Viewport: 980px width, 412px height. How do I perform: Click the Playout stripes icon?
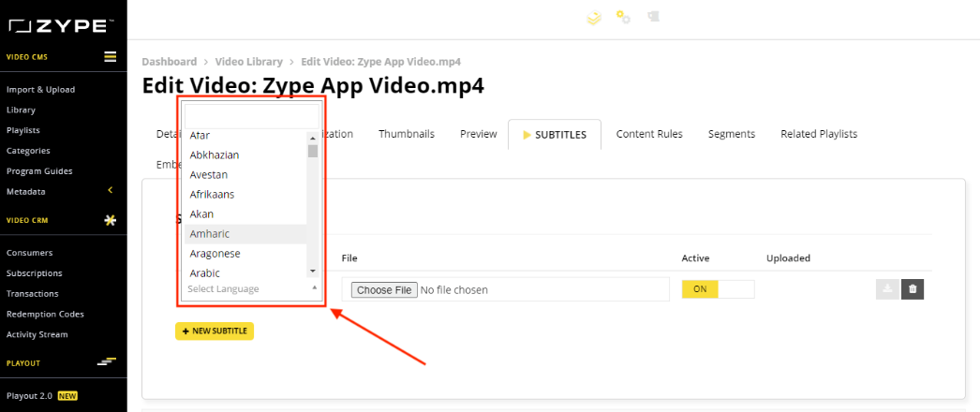(x=108, y=362)
